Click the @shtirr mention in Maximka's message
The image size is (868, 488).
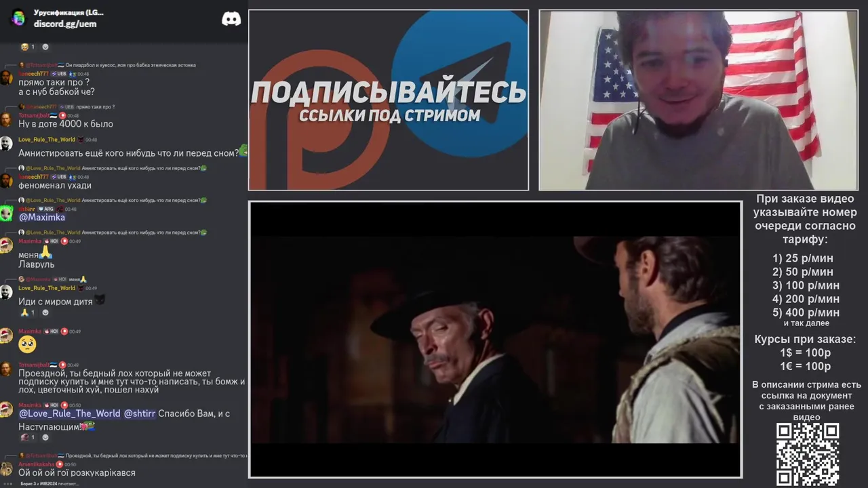(x=139, y=413)
